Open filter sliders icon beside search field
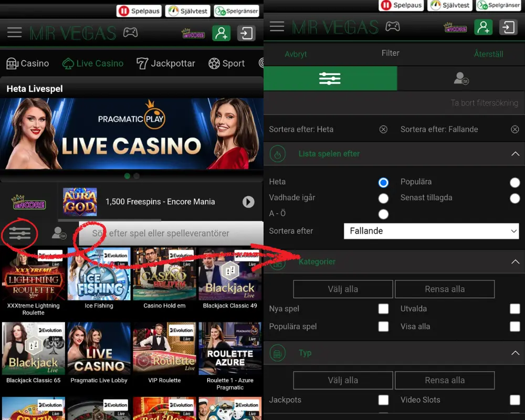 (20, 233)
